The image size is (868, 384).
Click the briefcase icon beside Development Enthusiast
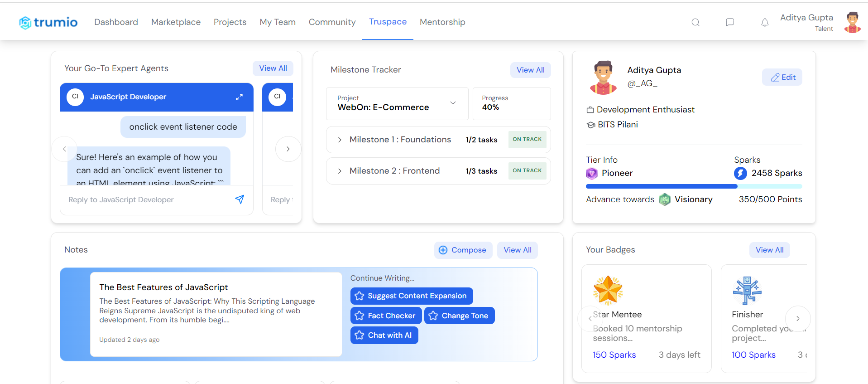[590, 110]
